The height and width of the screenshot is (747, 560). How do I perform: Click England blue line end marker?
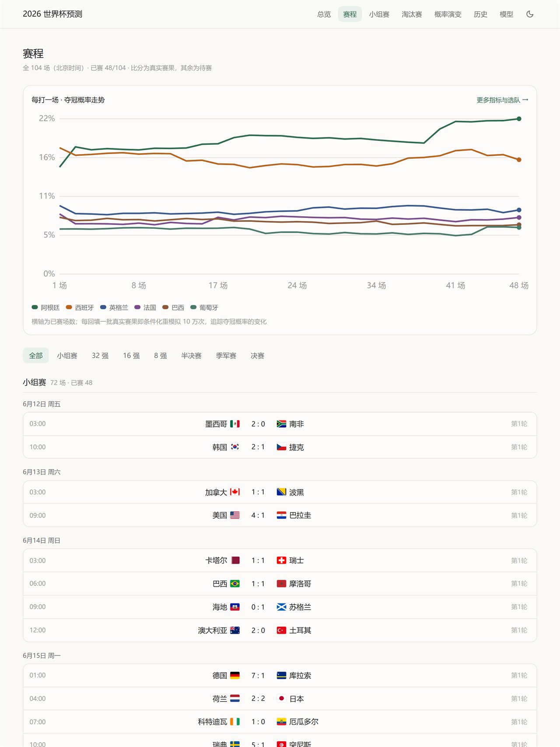(x=519, y=210)
